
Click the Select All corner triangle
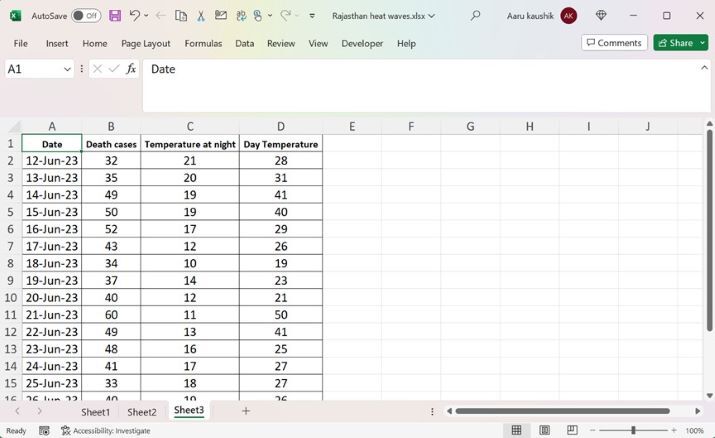(15, 126)
